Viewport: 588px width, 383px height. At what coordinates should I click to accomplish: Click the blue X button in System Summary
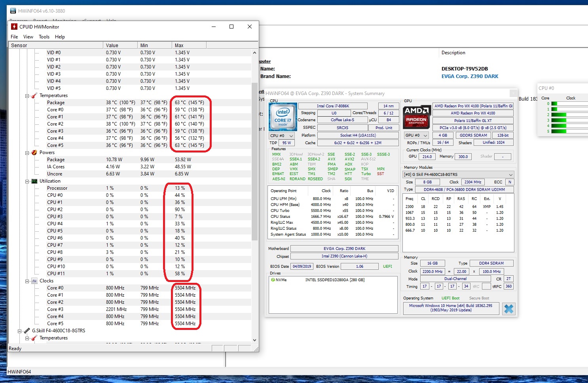click(x=509, y=309)
